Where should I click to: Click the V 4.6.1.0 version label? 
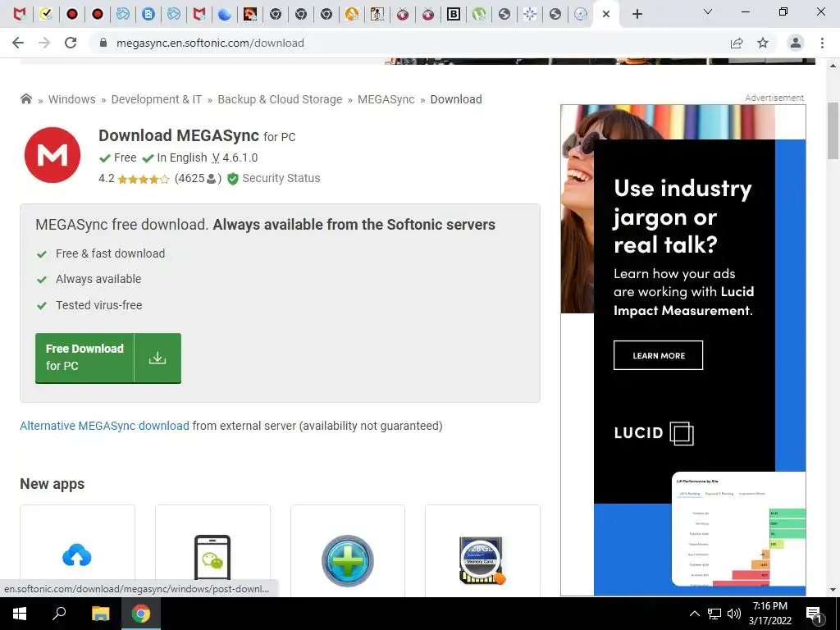[235, 158]
